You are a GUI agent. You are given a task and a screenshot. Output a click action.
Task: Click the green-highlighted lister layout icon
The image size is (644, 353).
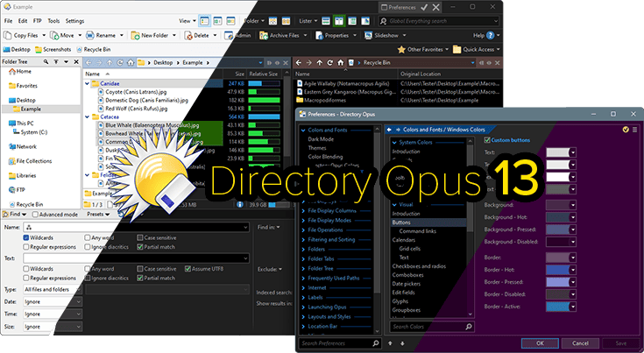339,21
